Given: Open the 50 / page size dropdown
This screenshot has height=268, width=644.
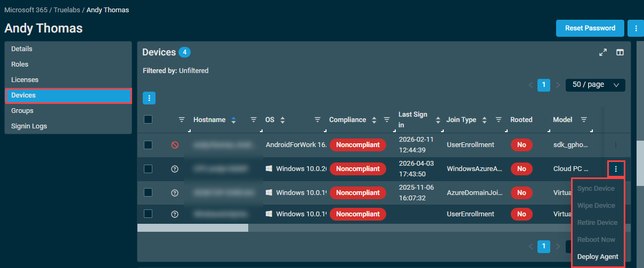Looking at the screenshot, I should click(x=595, y=85).
